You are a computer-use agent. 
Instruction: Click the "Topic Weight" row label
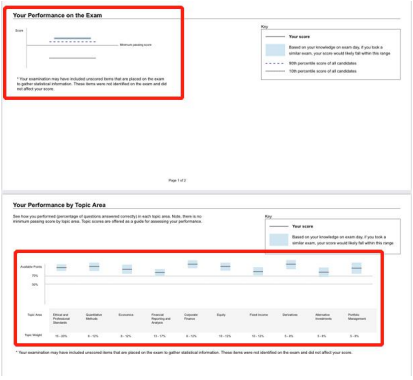(x=33, y=335)
